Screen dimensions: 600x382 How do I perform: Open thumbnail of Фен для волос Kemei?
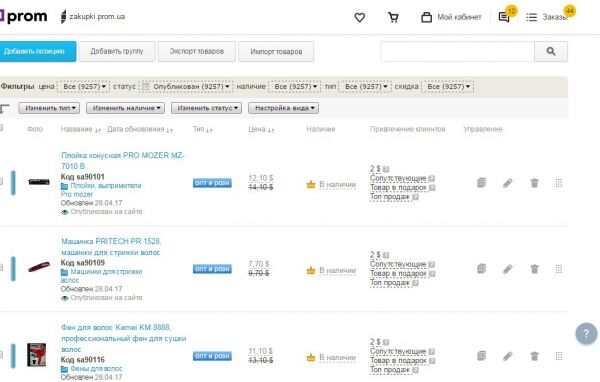36,355
